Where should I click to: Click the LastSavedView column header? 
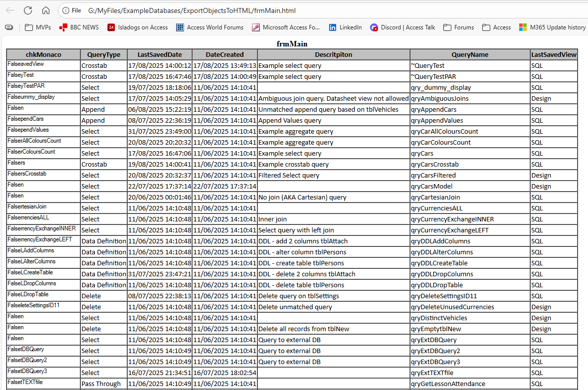pyautogui.click(x=554, y=54)
